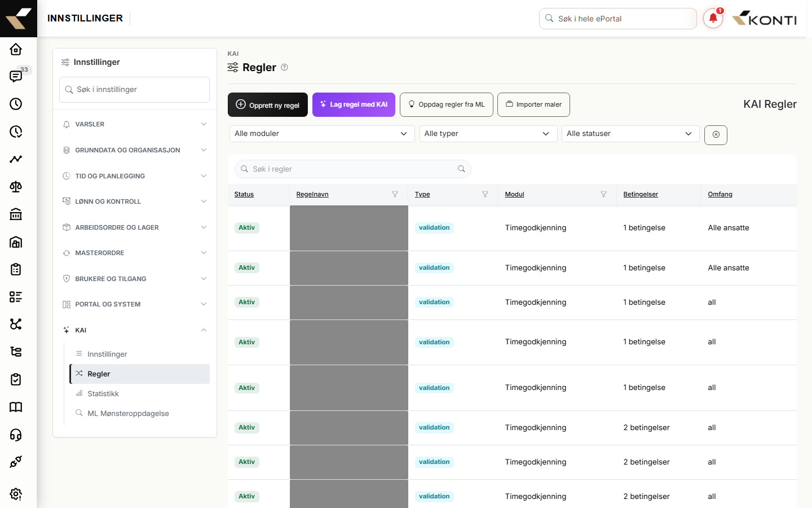Expand the TID OG PLANLEGGING section
Image resolution: width=812 pixels, height=508 pixels.
(135, 176)
